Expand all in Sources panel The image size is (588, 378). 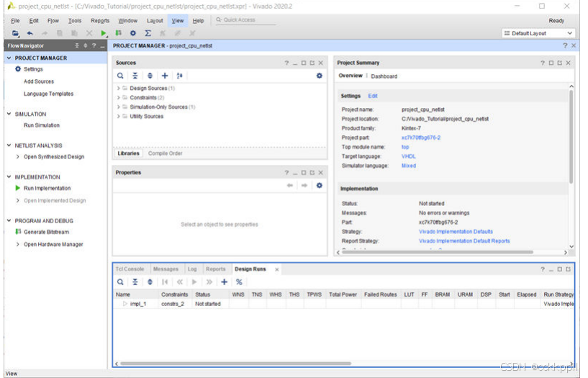[x=150, y=76]
